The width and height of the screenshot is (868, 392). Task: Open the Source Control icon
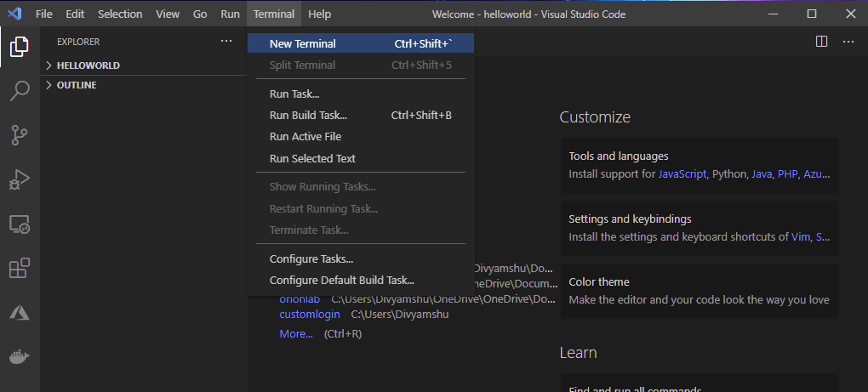tap(20, 135)
